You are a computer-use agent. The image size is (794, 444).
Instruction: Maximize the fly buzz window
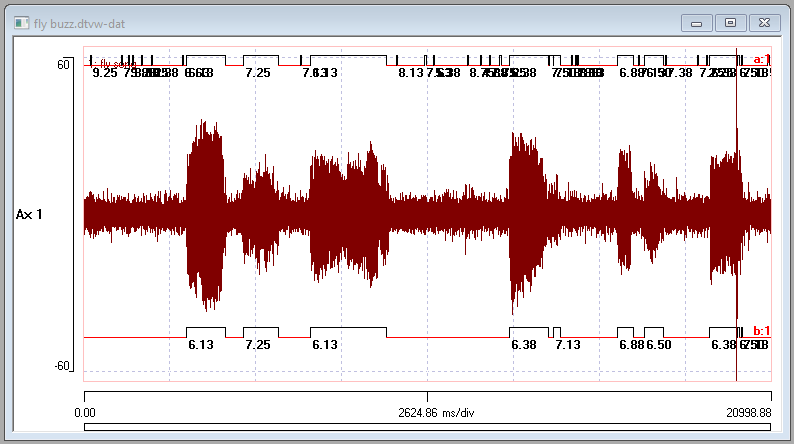point(730,23)
